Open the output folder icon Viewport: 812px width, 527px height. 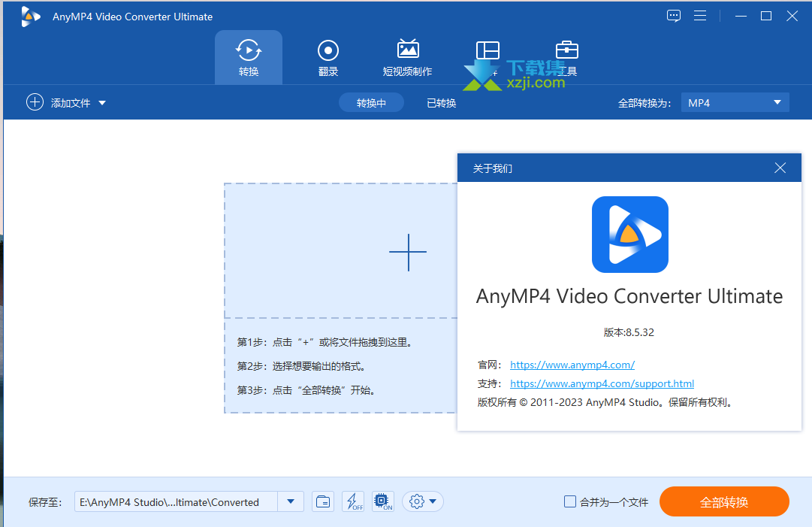pos(323,501)
